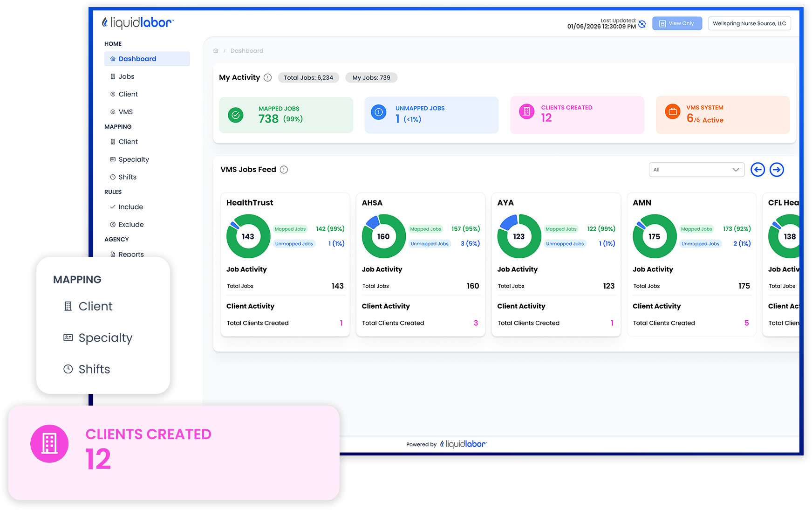Click the My Jobs: 739 pill
Screen dimensions: 812x510
[x=371, y=77]
